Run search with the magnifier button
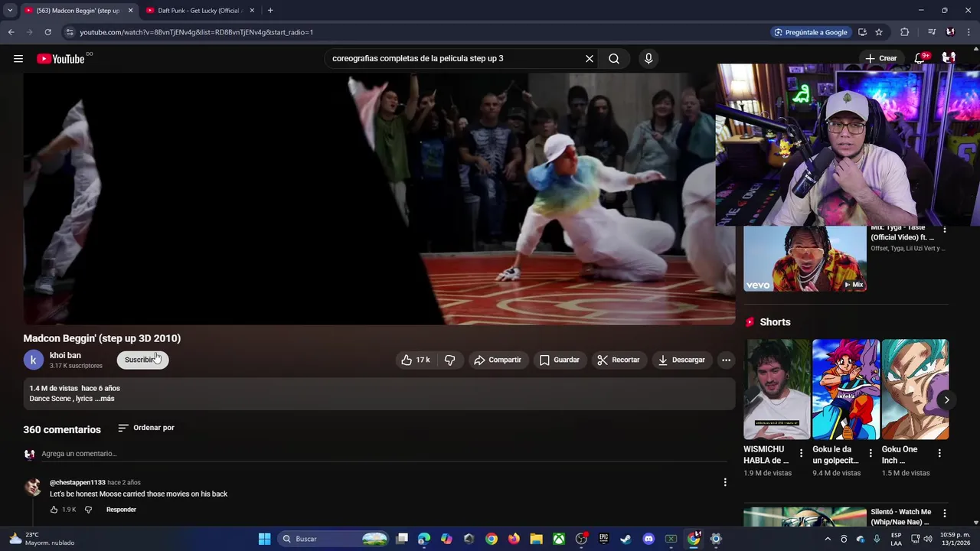This screenshot has height=551, width=980. coord(614,58)
